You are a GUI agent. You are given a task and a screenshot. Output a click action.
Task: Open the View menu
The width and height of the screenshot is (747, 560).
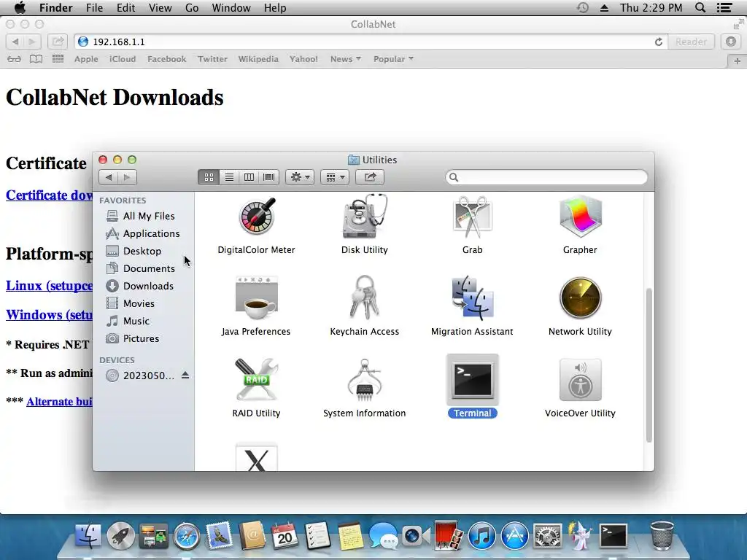[x=160, y=8]
